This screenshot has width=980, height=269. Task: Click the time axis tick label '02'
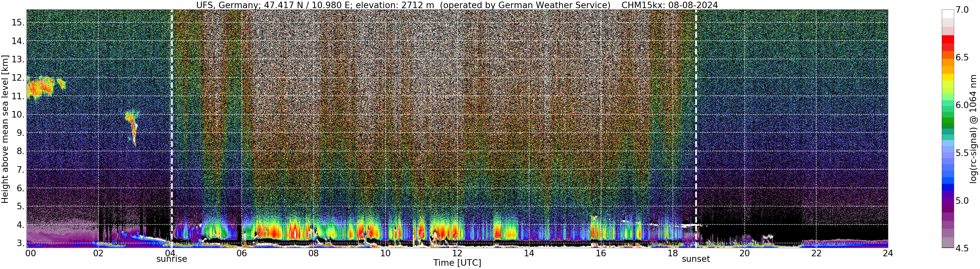click(99, 253)
